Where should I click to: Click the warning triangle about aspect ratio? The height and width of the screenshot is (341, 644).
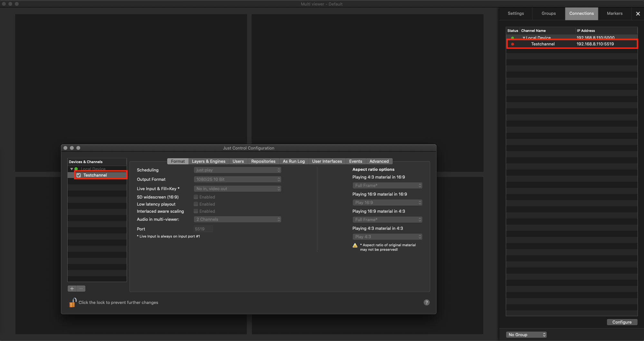coord(355,246)
